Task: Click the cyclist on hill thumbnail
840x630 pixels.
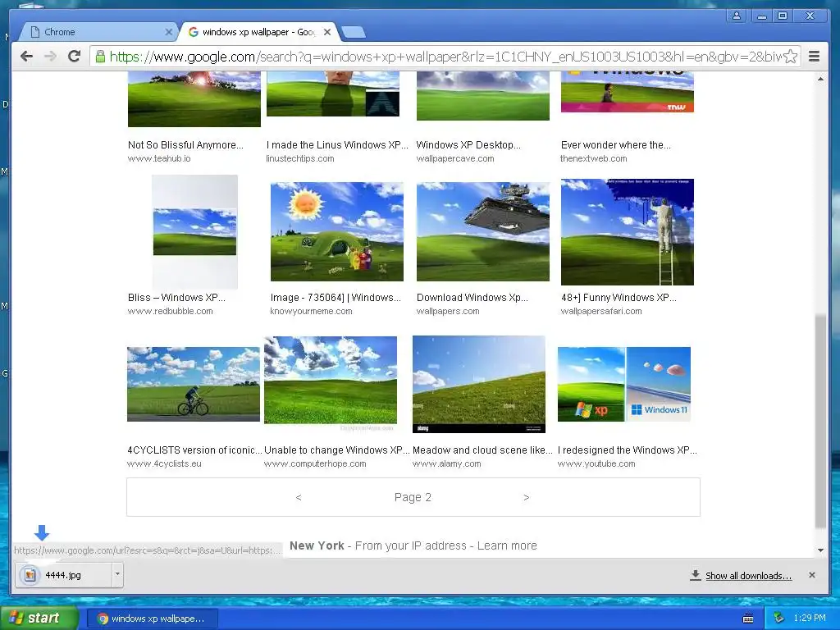Action: click(x=194, y=384)
